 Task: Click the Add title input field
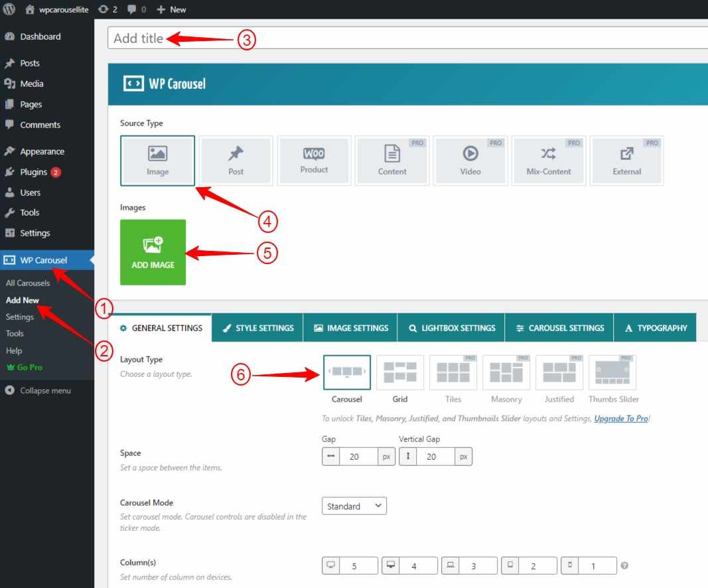[x=407, y=38]
